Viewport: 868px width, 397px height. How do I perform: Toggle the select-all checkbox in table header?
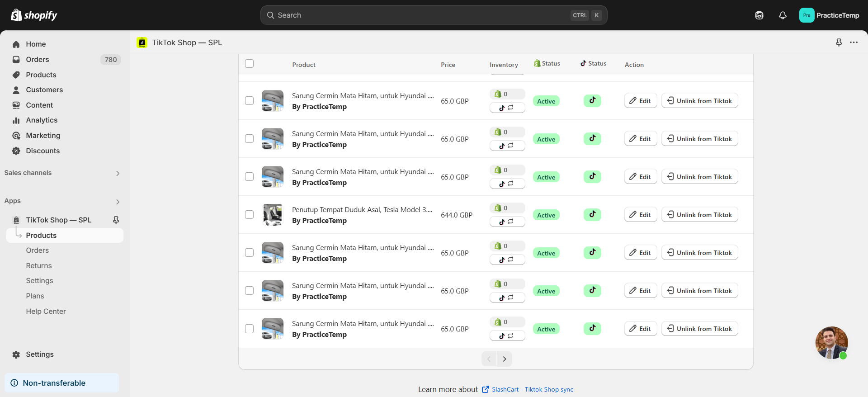[249, 63]
